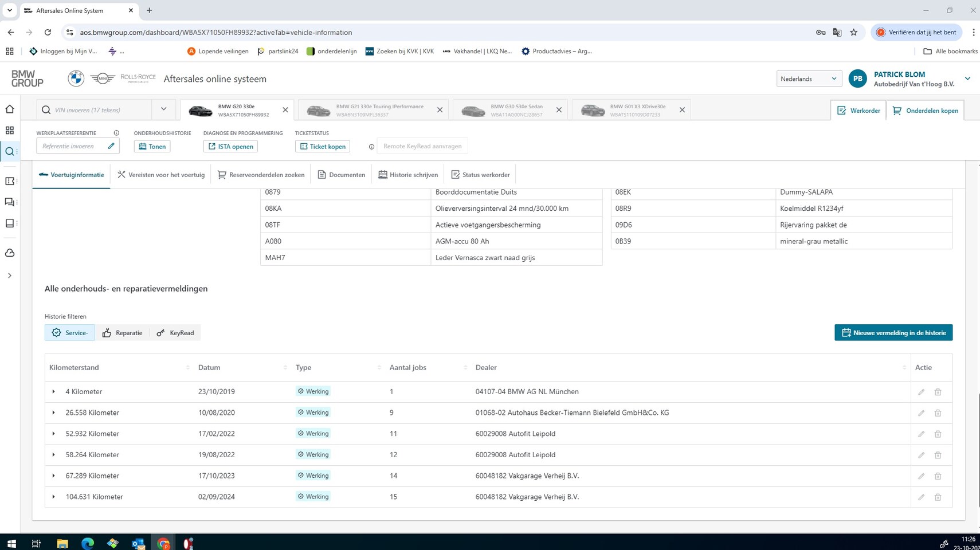Expand the 26.558 Kilometer row
The height and width of the screenshot is (550, 980).
tap(54, 412)
